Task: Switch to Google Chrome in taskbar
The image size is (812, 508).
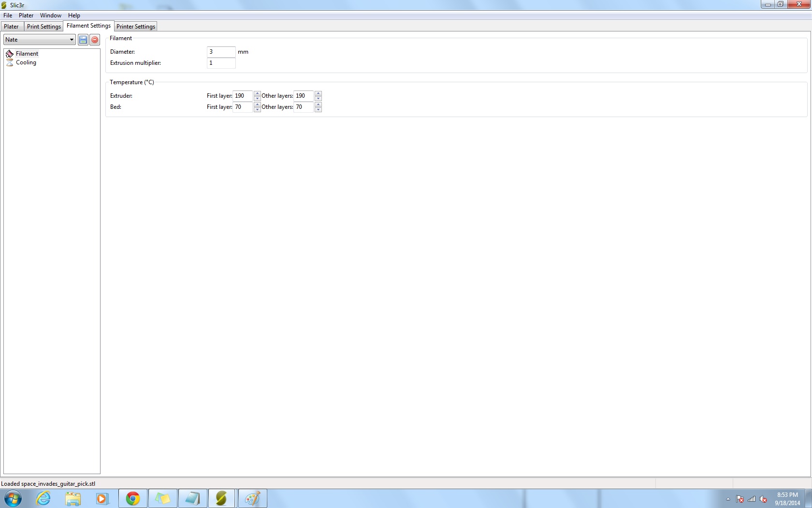Action: pyautogui.click(x=133, y=498)
